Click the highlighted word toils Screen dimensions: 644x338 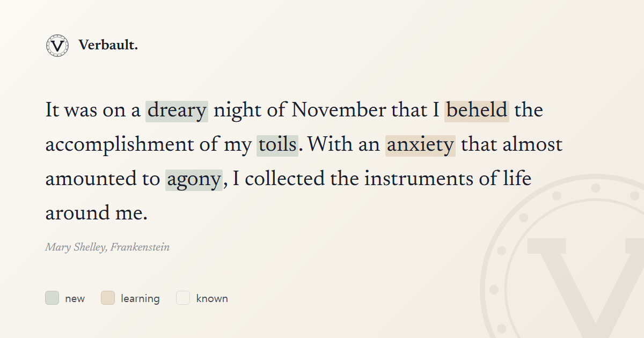(x=277, y=145)
